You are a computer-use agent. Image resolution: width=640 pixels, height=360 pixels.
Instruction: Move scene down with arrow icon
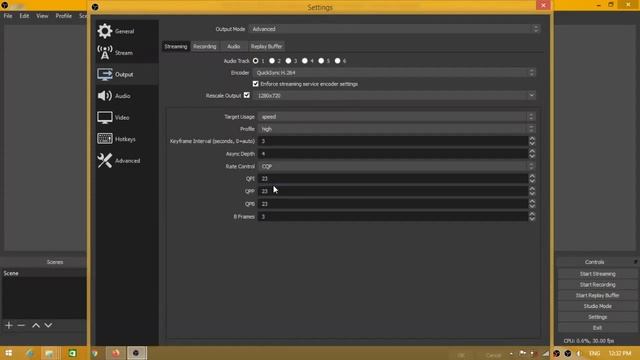pos(48,325)
